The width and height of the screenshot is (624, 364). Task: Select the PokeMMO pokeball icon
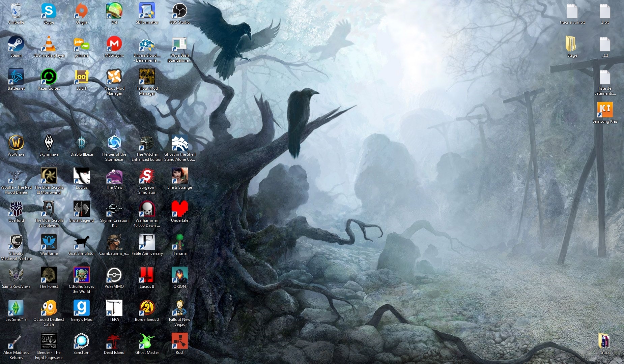114,275
